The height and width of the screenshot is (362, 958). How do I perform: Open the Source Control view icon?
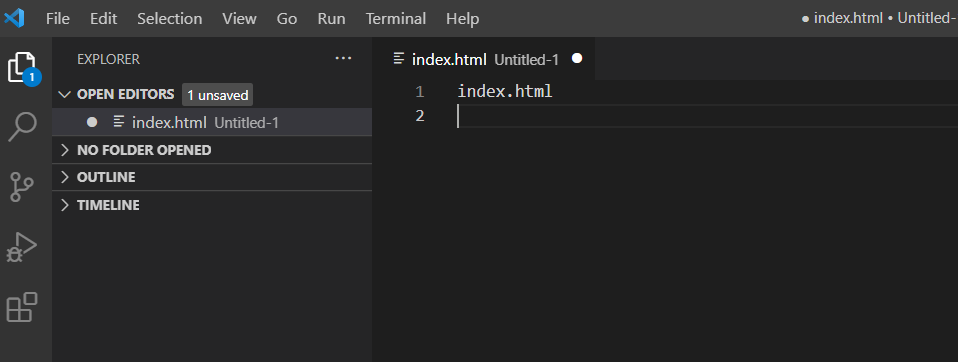[22, 187]
